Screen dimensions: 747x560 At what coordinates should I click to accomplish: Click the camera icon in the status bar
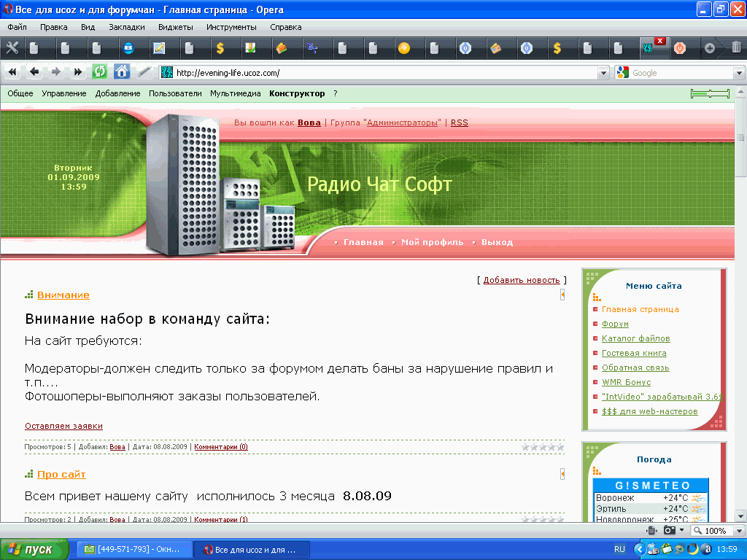click(x=670, y=531)
